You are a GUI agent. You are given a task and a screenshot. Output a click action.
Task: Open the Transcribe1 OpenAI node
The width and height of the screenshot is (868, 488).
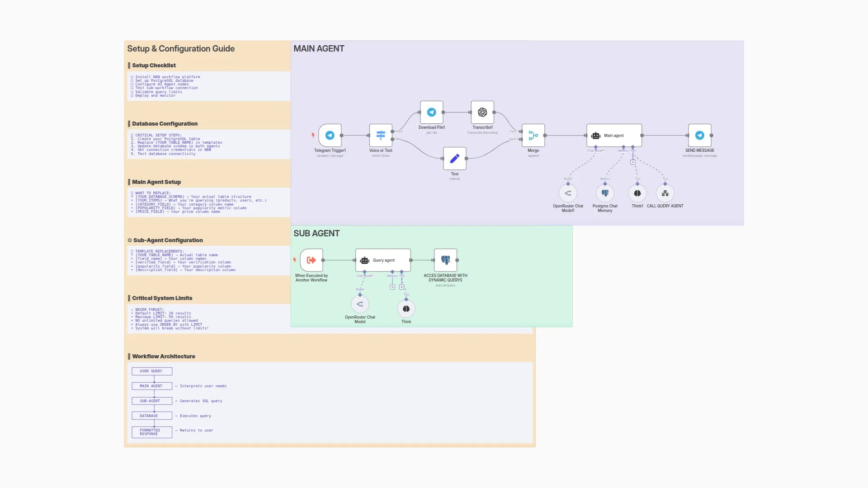pyautogui.click(x=482, y=112)
